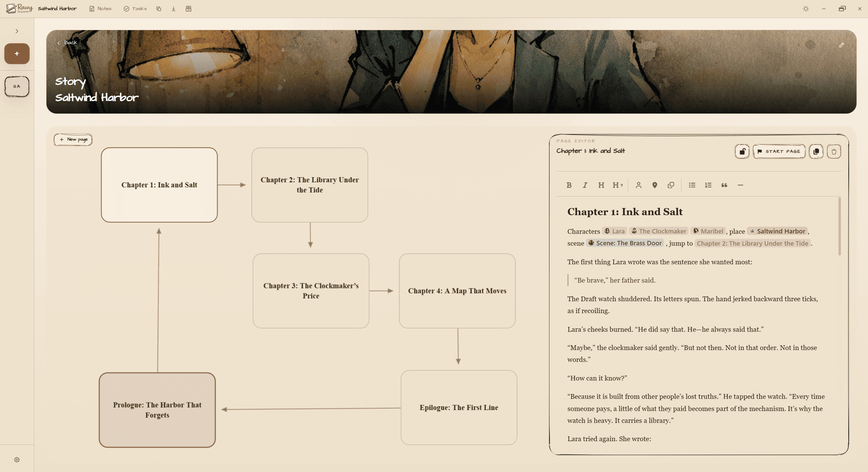Open the Notes tab
Viewport: 868px width, 472px height.
click(x=100, y=9)
